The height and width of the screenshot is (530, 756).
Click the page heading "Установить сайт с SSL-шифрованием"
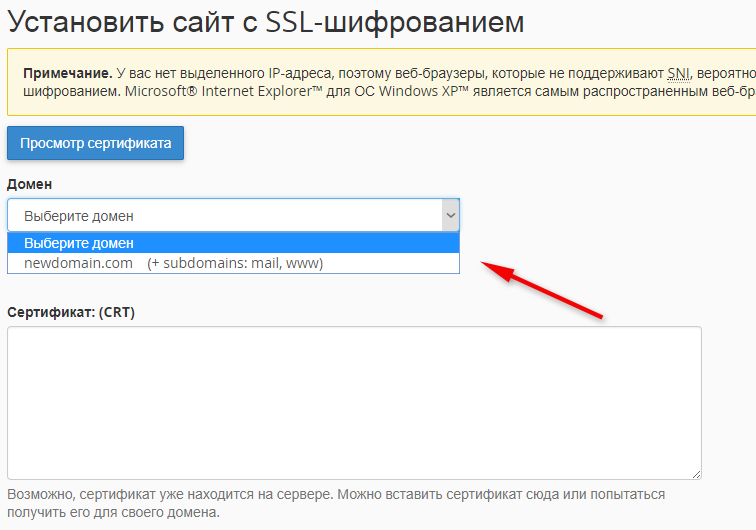(266, 22)
